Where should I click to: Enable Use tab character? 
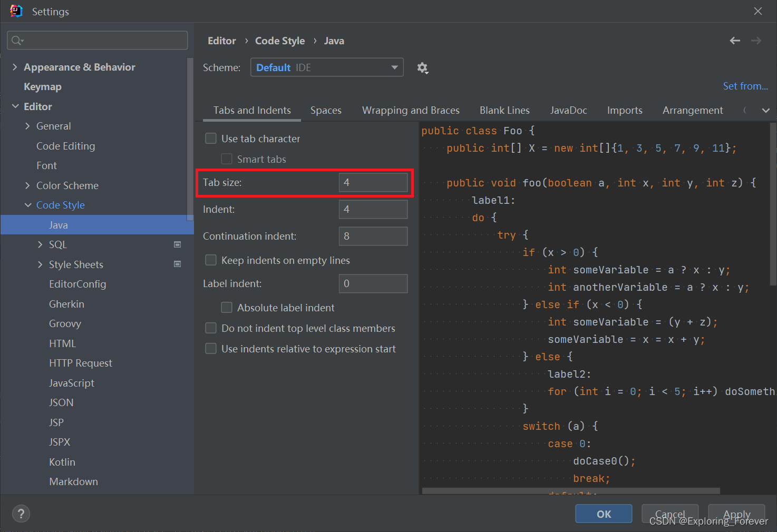pyautogui.click(x=211, y=139)
